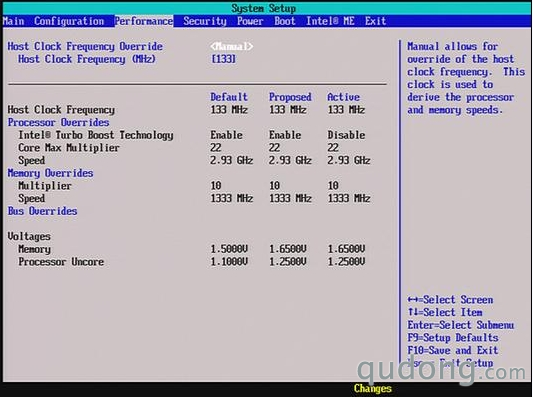Viewport: 533px width, 397px height.
Task: Click F10=Save and Exit hint
Action: (x=453, y=350)
